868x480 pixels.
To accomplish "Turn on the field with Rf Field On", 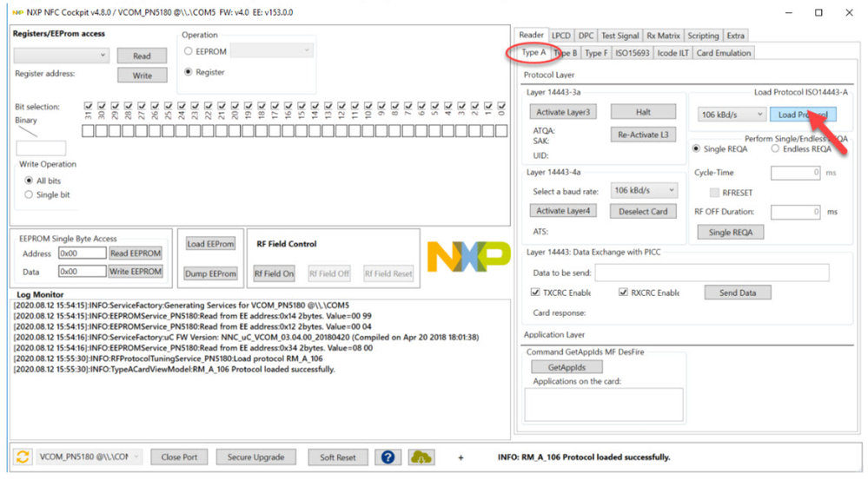I will click(x=274, y=273).
